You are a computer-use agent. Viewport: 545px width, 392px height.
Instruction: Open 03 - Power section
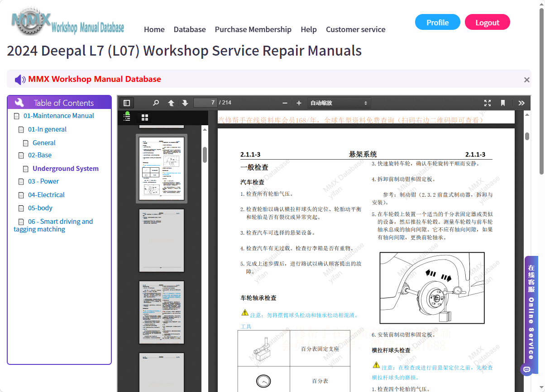tap(43, 181)
